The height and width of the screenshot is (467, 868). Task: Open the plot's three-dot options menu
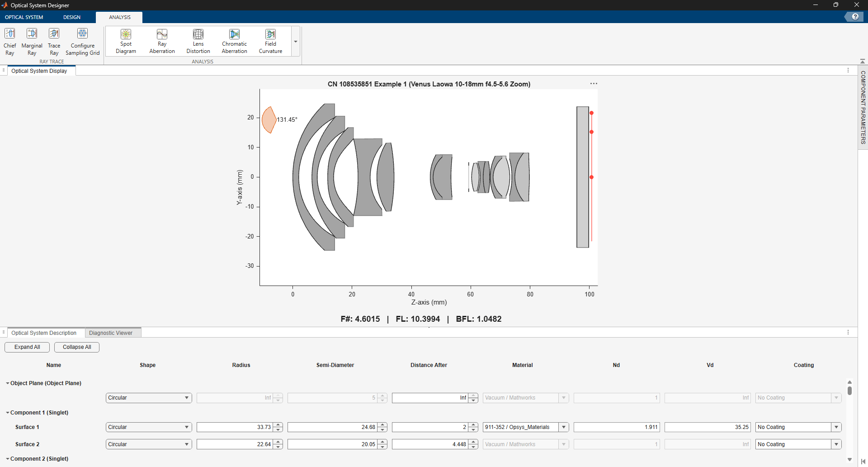pyautogui.click(x=594, y=84)
